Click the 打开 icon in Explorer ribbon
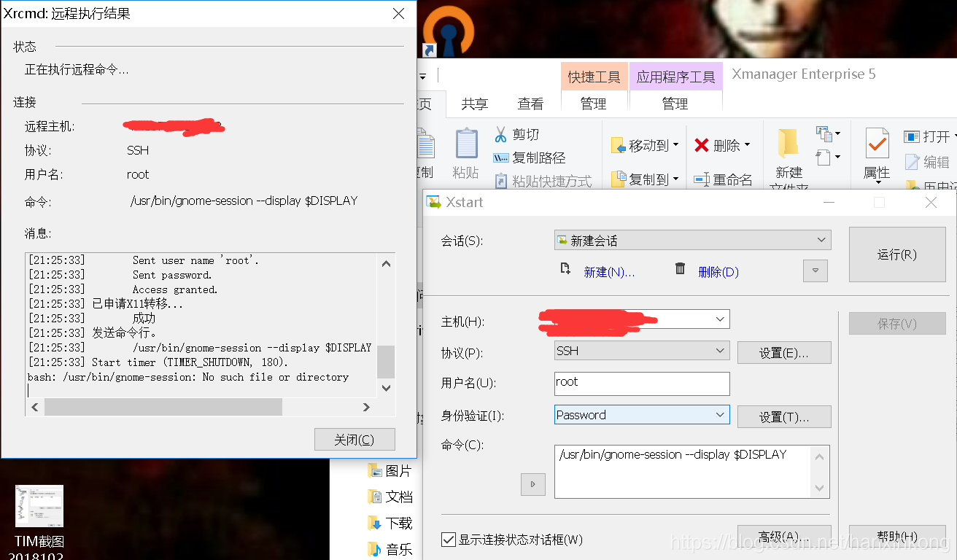The image size is (957, 560). tap(912, 136)
